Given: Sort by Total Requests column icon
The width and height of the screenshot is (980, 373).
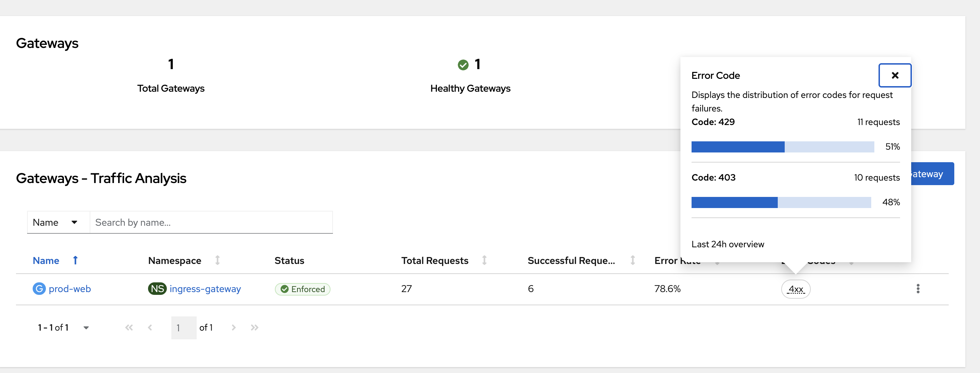Looking at the screenshot, I should 484,260.
